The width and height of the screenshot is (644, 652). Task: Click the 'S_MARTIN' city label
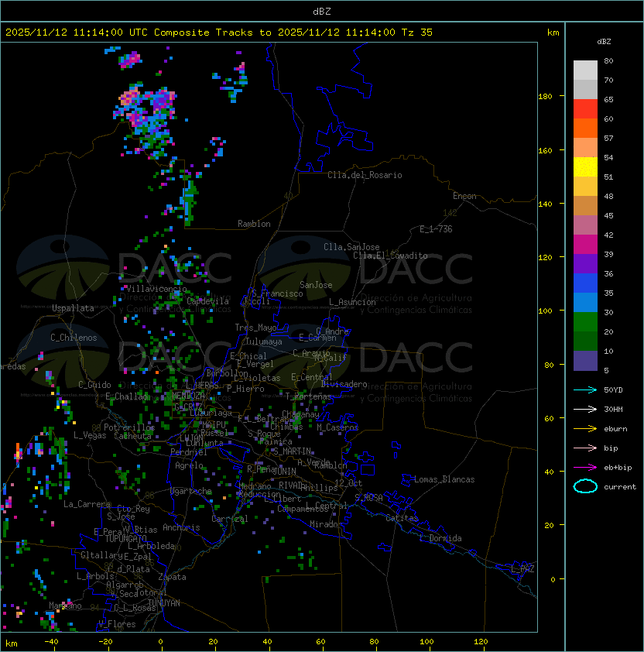[293, 451]
